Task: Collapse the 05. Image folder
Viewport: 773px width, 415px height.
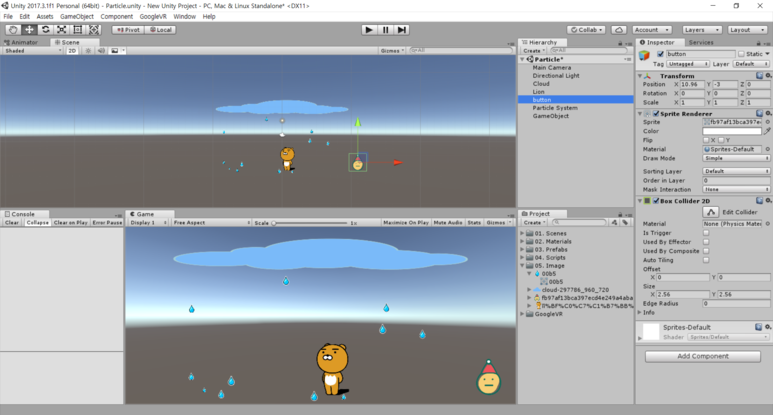Action: (522, 265)
